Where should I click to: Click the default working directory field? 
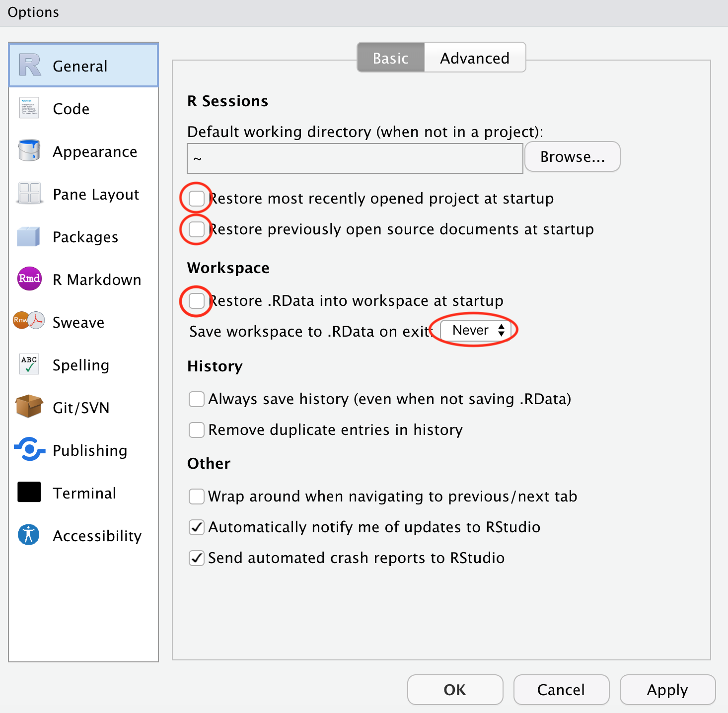tap(355, 159)
